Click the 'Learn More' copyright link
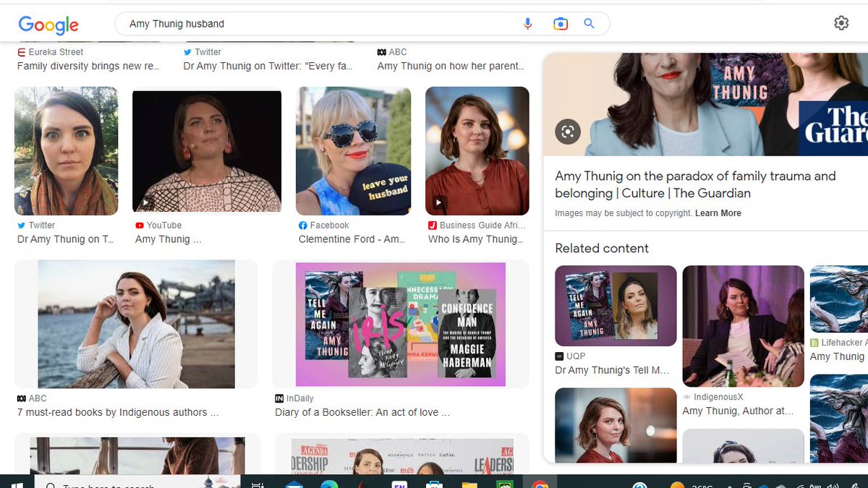 coord(718,213)
